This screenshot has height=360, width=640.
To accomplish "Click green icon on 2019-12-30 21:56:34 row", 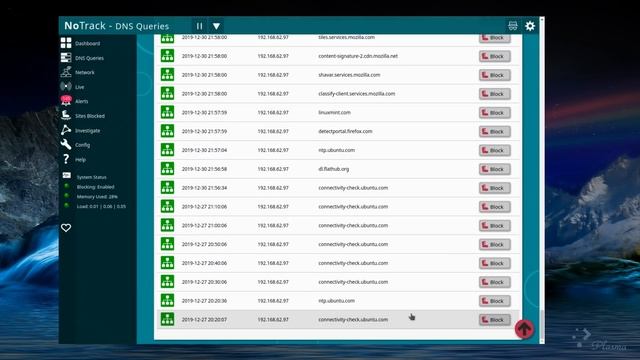I will pos(167,188).
